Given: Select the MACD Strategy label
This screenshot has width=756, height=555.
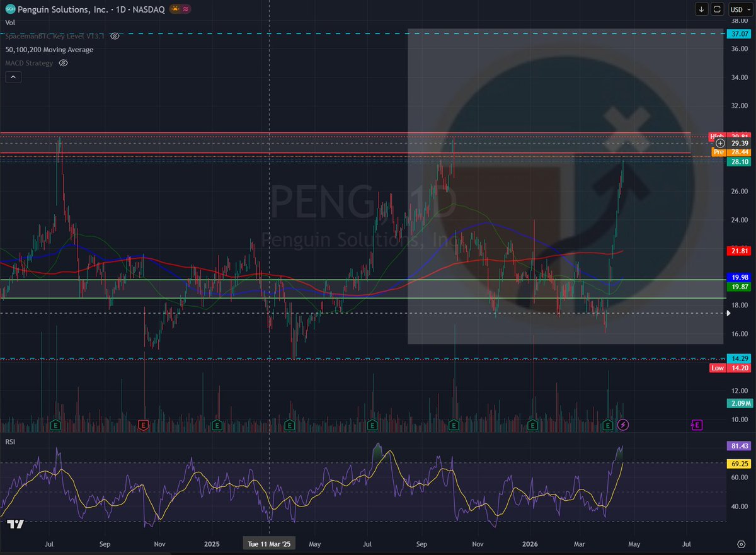Looking at the screenshot, I should (30, 63).
